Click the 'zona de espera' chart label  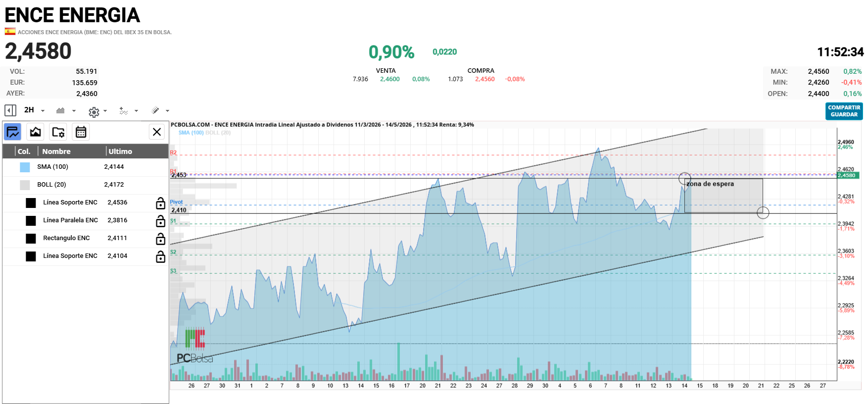coord(710,184)
